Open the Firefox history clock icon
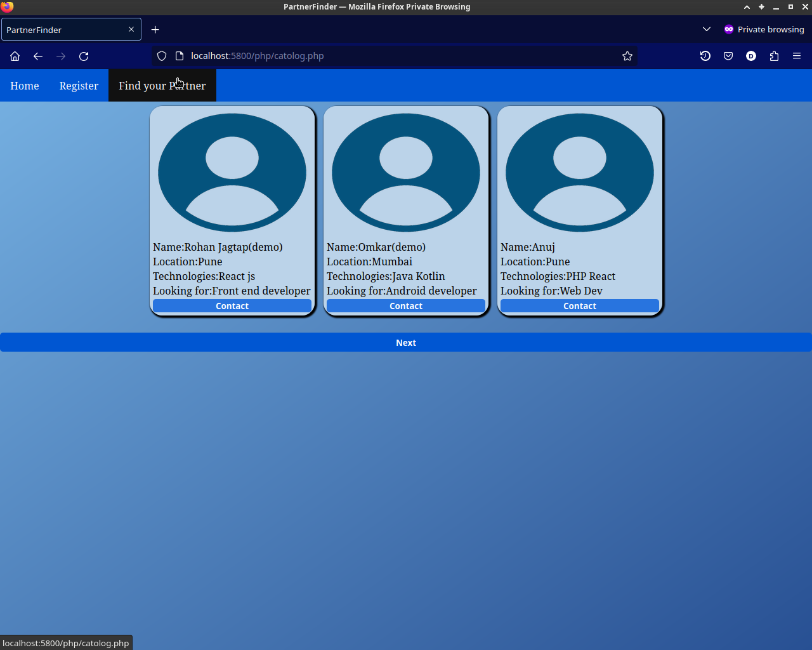This screenshot has height=650, width=812. (705, 56)
